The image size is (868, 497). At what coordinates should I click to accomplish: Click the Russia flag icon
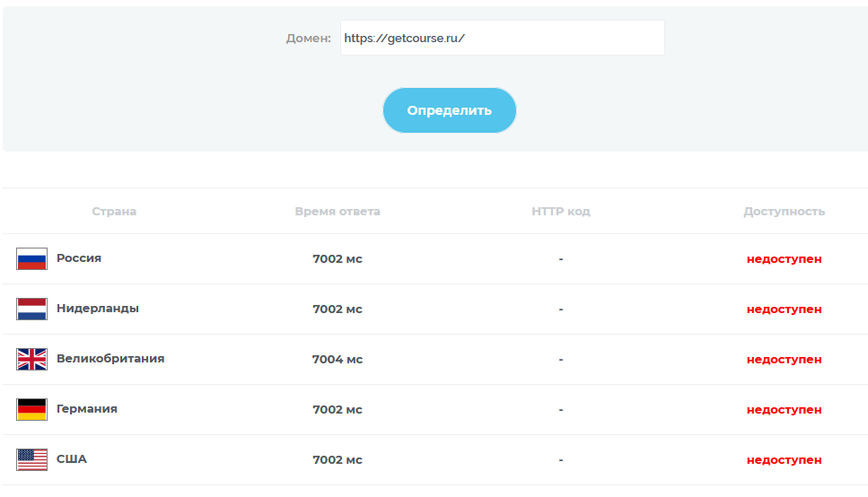pyautogui.click(x=31, y=258)
